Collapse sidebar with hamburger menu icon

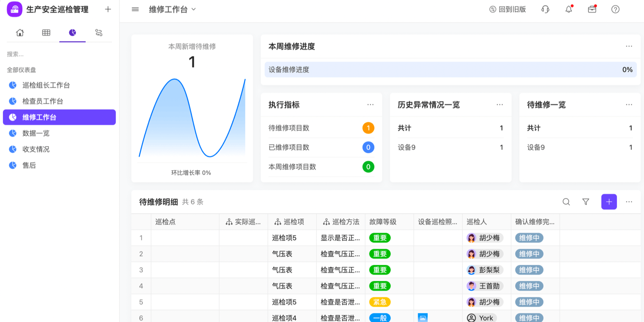(x=135, y=9)
